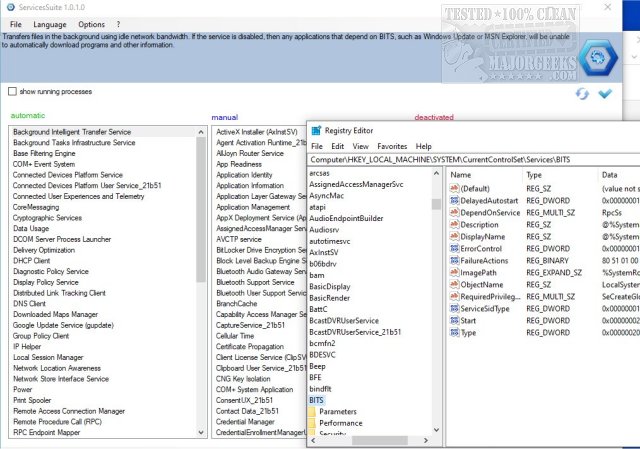Click the Parameters folder icon under BITS
Viewport: 640px width, 449px height.
coord(312,411)
